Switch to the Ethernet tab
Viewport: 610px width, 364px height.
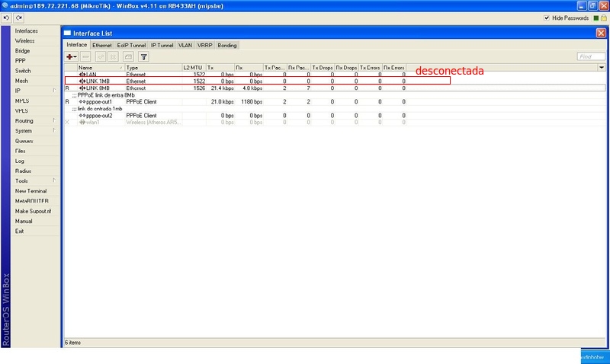tap(102, 45)
